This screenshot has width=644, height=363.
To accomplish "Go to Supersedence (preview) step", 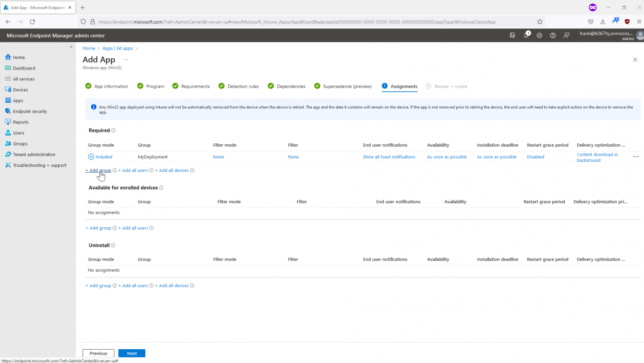I will (x=343, y=86).
